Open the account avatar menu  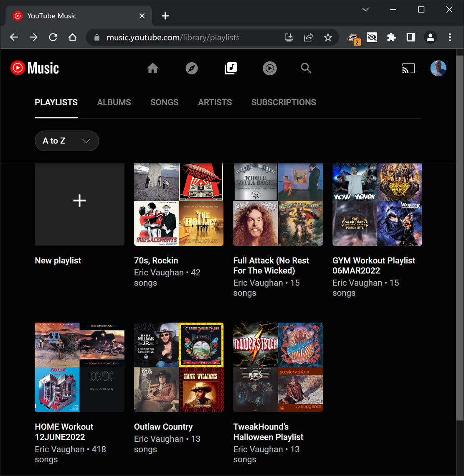pos(438,68)
